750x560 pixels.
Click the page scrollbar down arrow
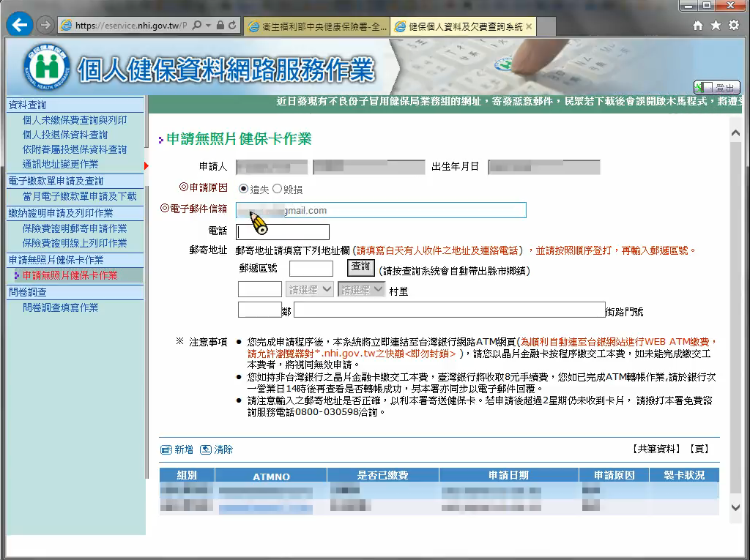coord(736,507)
